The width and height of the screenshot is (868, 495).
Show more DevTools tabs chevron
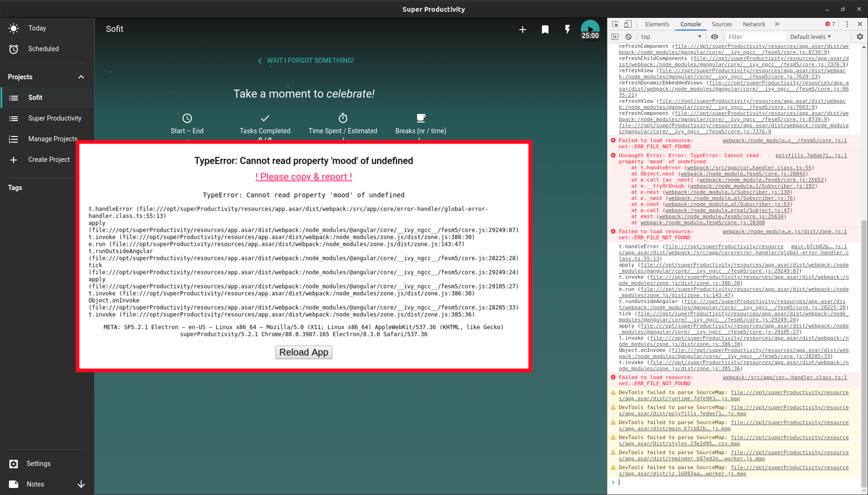point(777,24)
